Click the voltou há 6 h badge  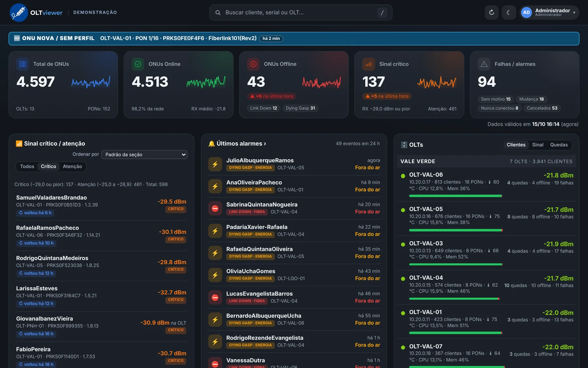point(35,213)
